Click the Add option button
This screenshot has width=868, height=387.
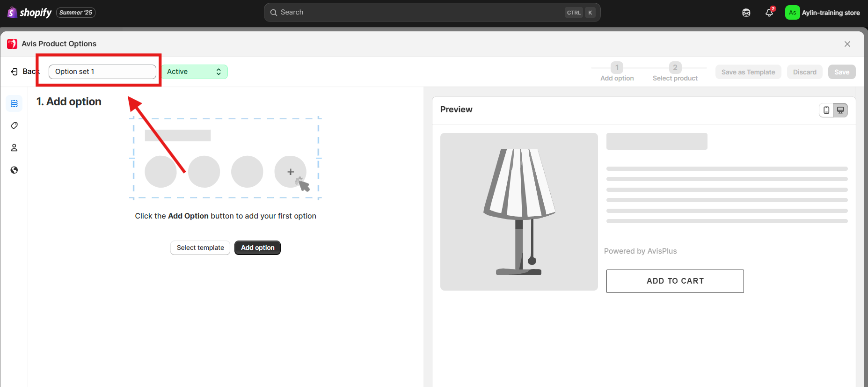(x=257, y=248)
